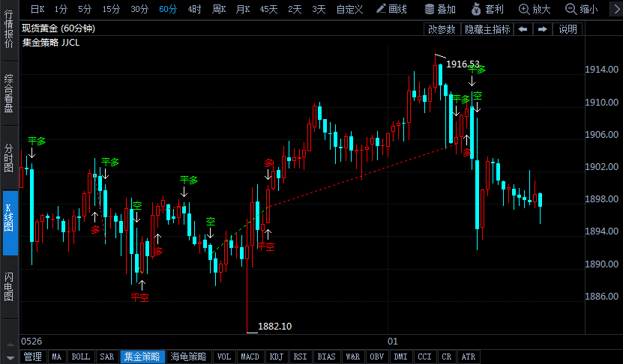The image size is (623, 364).
Task: Switch to 45天 period
Action: point(268,9)
